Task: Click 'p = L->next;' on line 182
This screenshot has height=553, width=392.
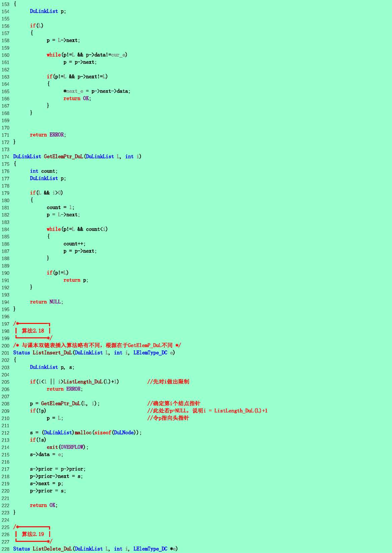Action: tap(63, 215)
